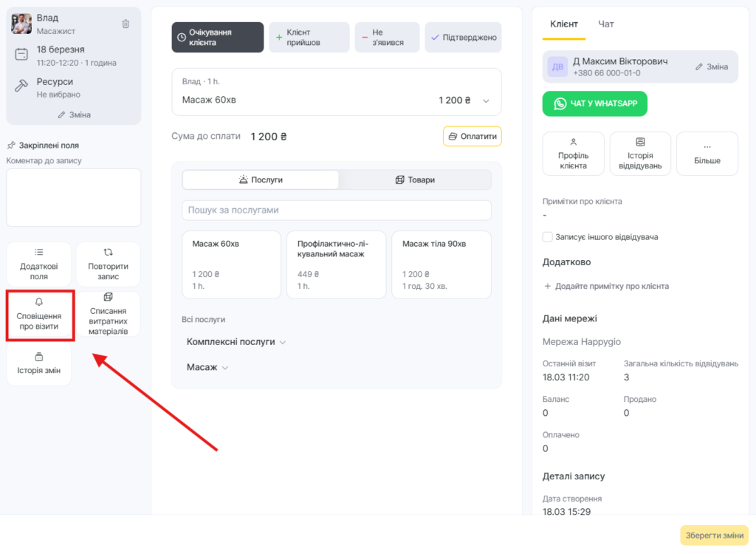Click Повторити запис repeat icon

109,252
